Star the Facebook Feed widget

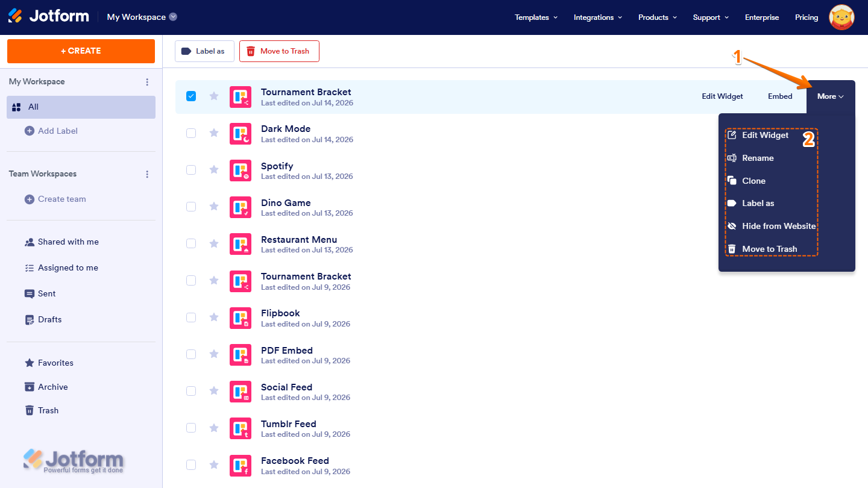click(213, 465)
